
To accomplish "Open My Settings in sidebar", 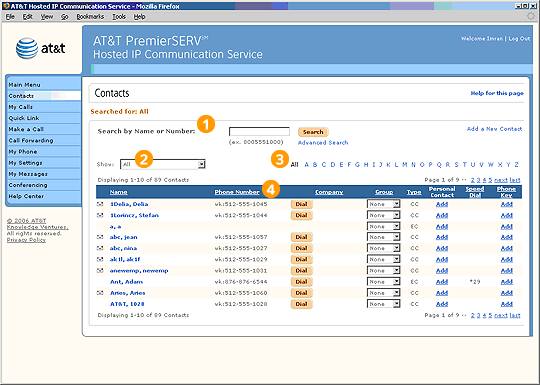I will pyautogui.click(x=25, y=163).
